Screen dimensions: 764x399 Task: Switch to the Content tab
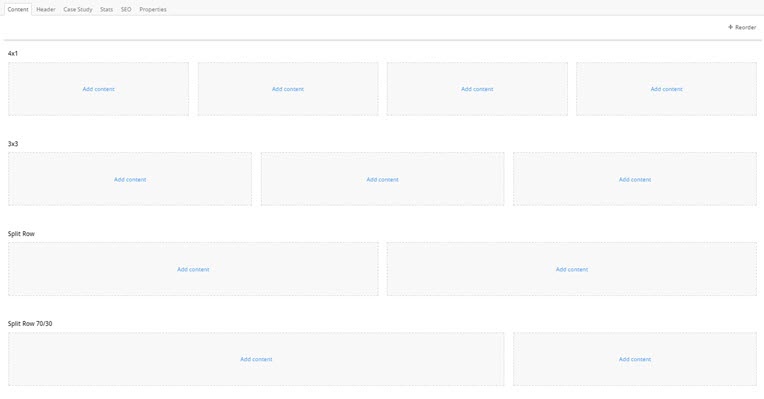point(18,9)
